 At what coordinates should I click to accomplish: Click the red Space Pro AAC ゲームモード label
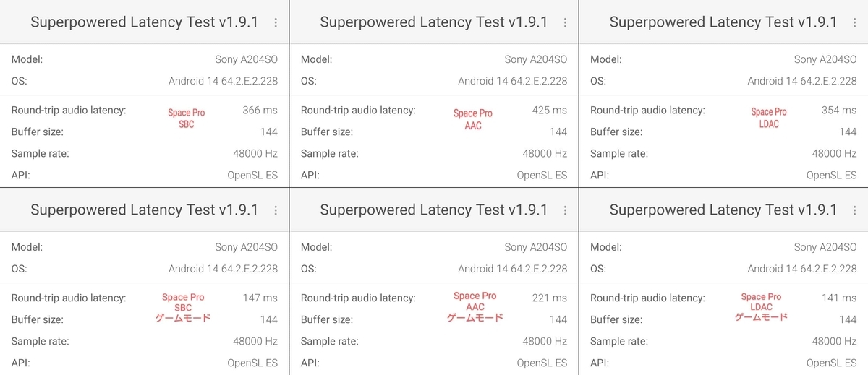pos(475,307)
